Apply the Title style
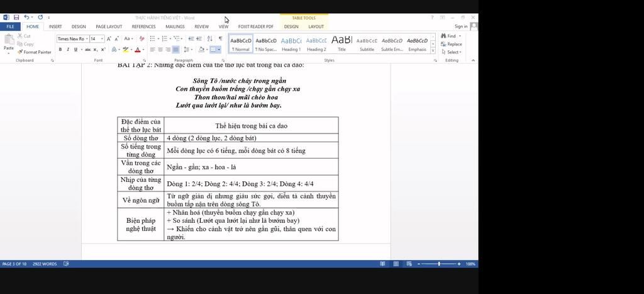The width and height of the screenshot is (644, 294). (x=341, y=45)
